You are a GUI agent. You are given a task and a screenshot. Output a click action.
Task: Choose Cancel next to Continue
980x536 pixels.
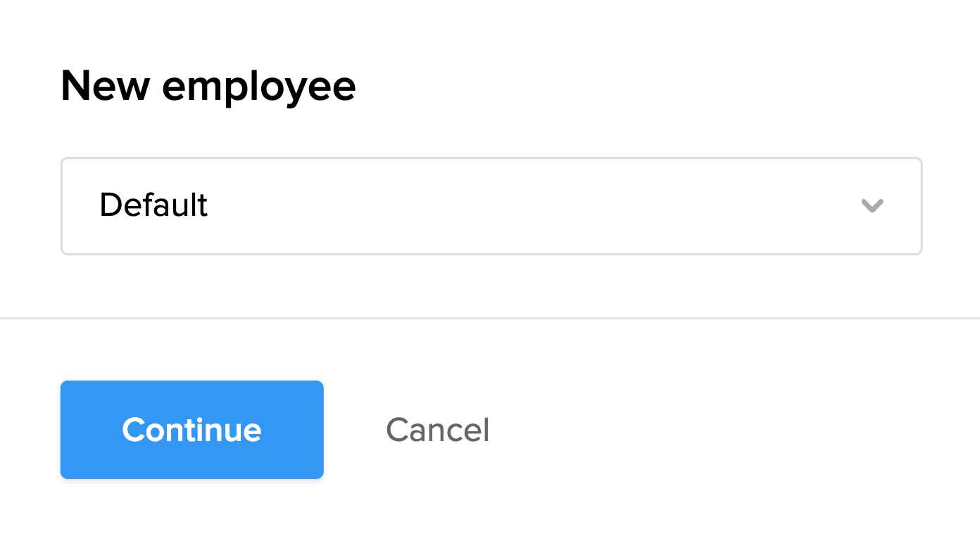437,430
